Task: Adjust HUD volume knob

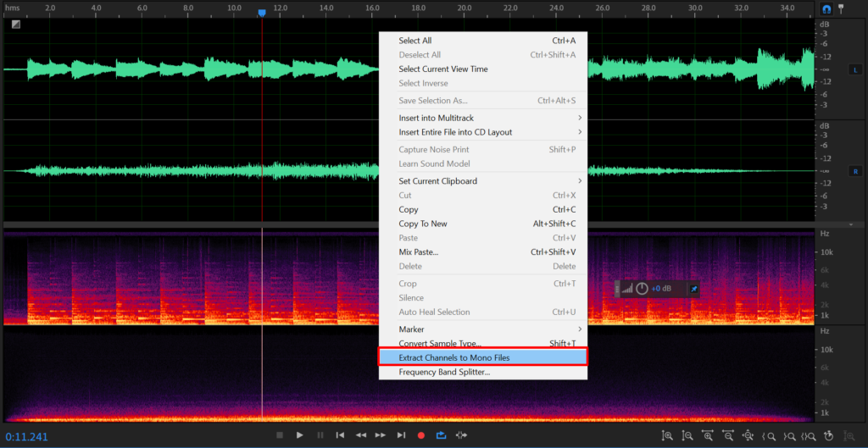Action: (642, 289)
